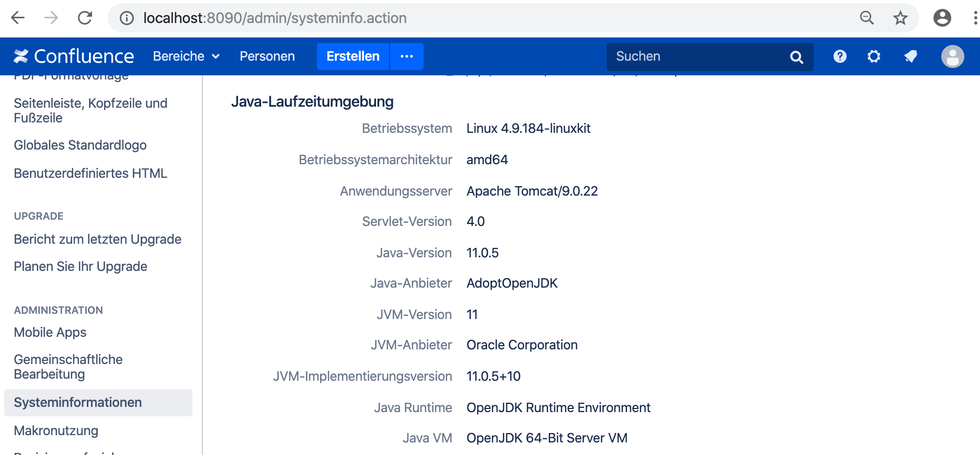The width and height of the screenshot is (980, 455).
Task: Open the Personen page
Action: [x=267, y=56]
